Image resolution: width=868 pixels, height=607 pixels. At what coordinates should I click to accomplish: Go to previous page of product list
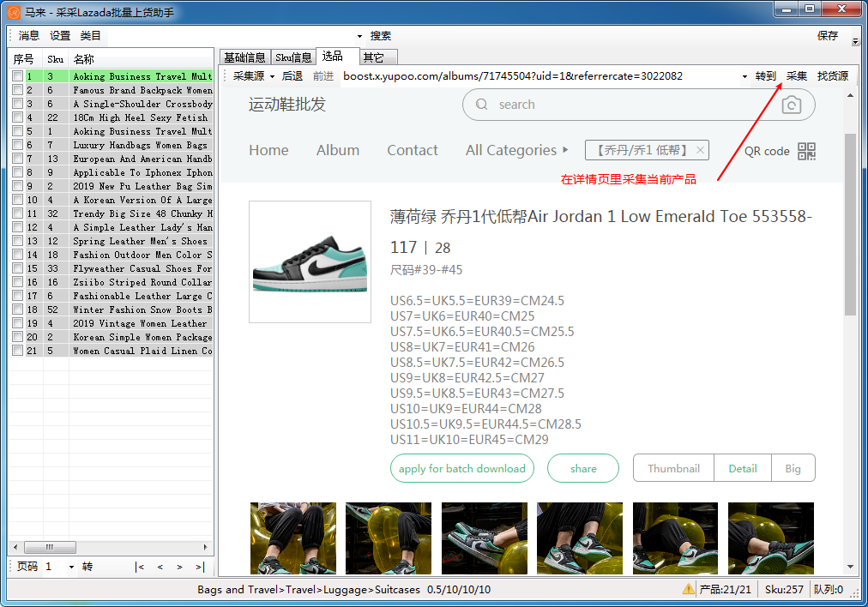pyautogui.click(x=160, y=567)
